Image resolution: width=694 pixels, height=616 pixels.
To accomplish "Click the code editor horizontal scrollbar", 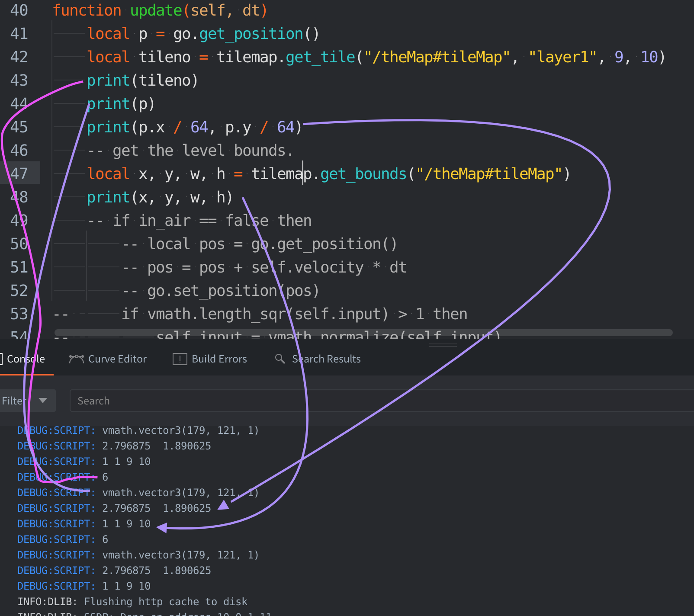I will pyautogui.click(x=363, y=333).
